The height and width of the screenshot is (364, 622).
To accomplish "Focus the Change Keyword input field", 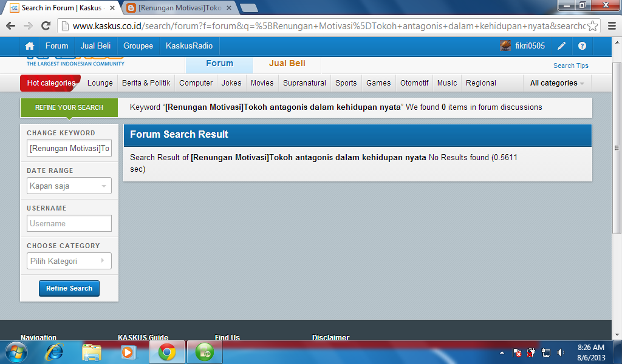I will (x=69, y=148).
